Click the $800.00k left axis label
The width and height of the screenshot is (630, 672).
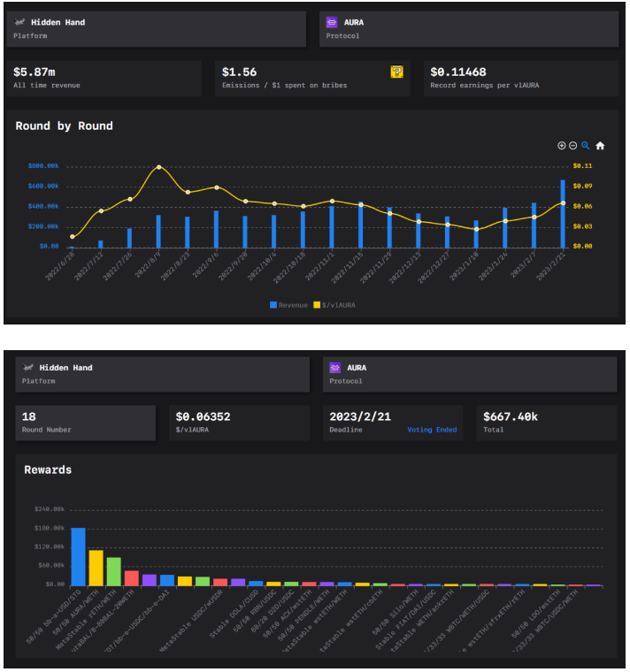(x=43, y=166)
